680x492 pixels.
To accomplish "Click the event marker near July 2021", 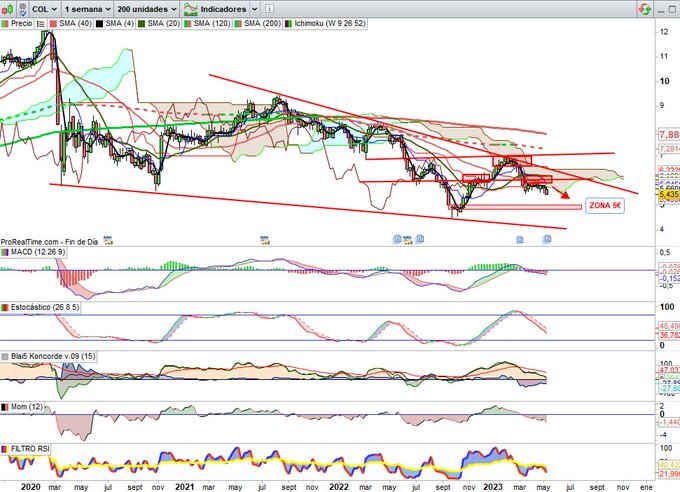I will point(265,240).
